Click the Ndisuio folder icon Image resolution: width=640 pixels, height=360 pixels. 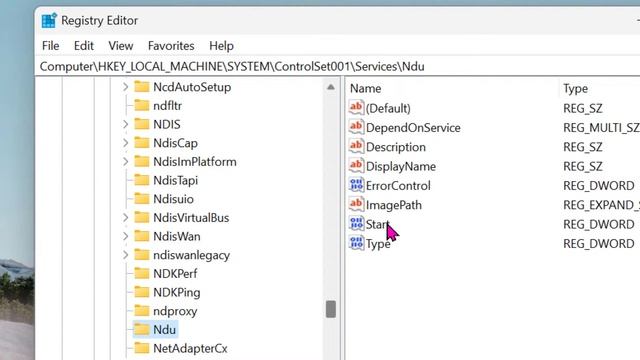coord(142,199)
